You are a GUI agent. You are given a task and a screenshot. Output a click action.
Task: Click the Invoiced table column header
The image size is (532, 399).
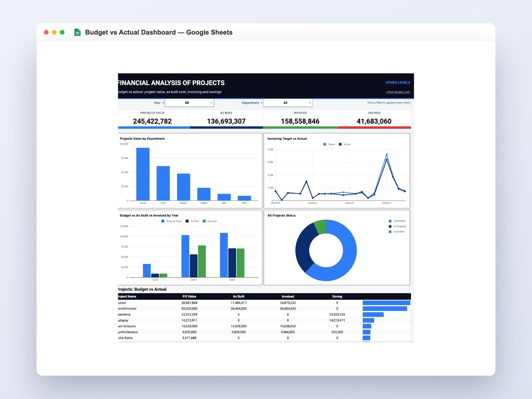pos(288,297)
